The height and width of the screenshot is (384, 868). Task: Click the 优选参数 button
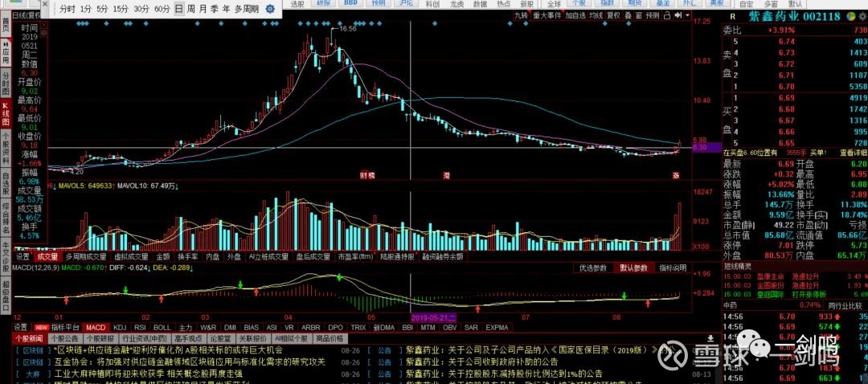593,268
